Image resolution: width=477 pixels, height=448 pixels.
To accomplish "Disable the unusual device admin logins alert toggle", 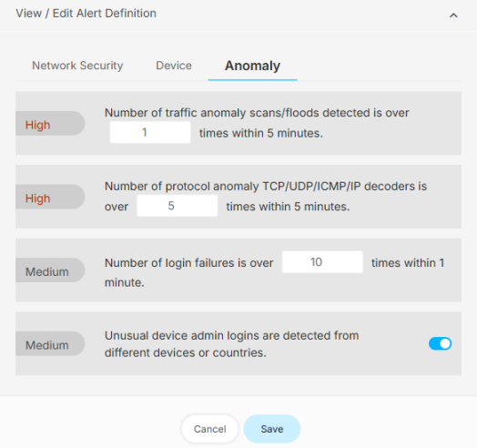I will point(440,343).
